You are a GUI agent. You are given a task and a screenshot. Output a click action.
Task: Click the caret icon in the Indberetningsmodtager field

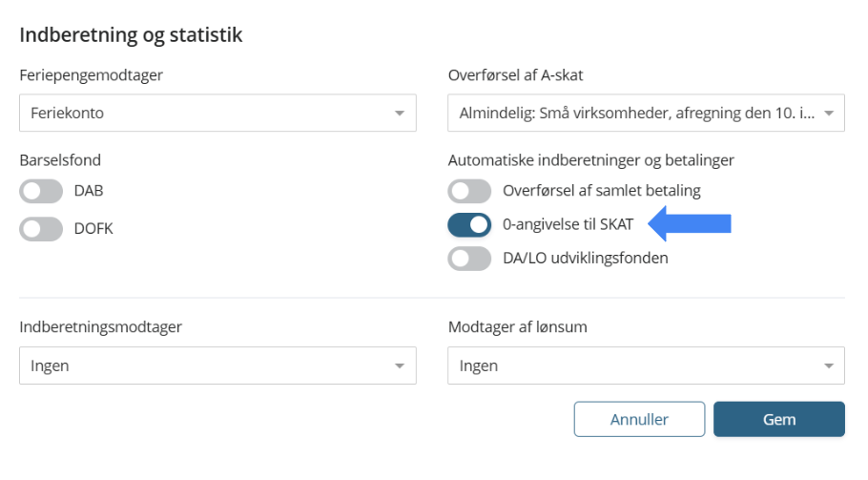[x=400, y=366]
